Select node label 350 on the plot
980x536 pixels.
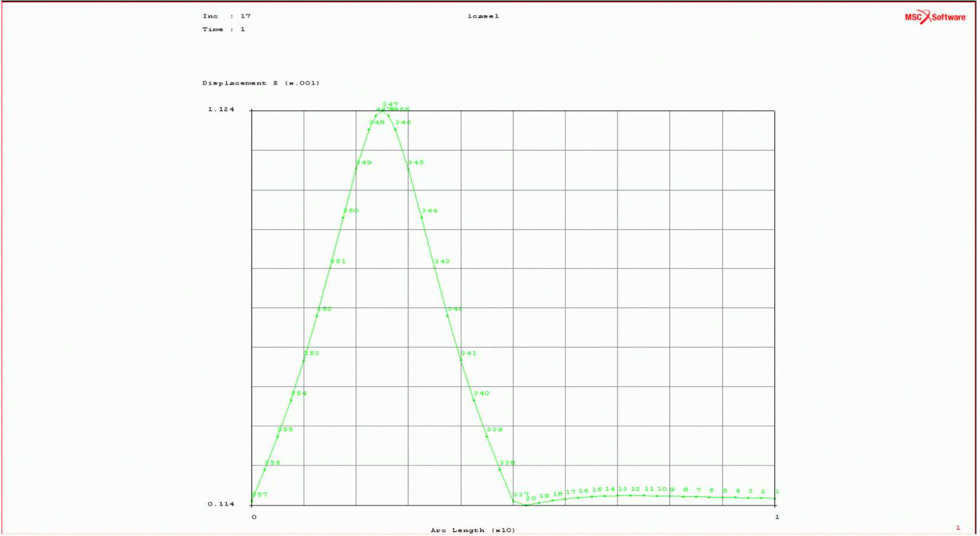tap(351, 211)
